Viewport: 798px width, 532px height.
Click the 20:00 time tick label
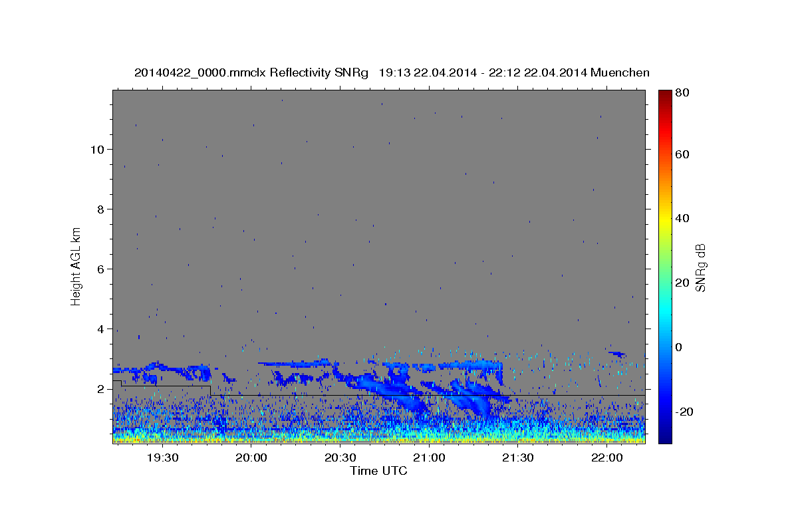[x=251, y=458]
